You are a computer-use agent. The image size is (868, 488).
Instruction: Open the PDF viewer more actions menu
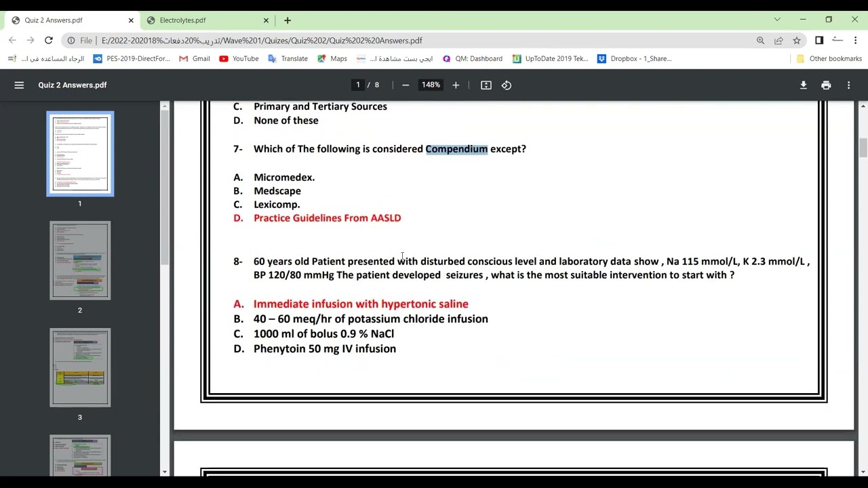click(848, 85)
